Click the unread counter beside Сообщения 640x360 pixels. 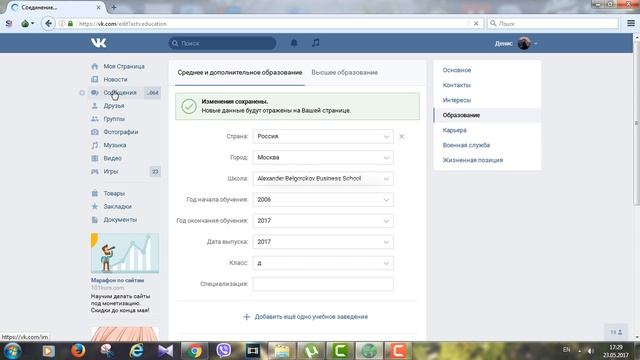(x=153, y=93)
